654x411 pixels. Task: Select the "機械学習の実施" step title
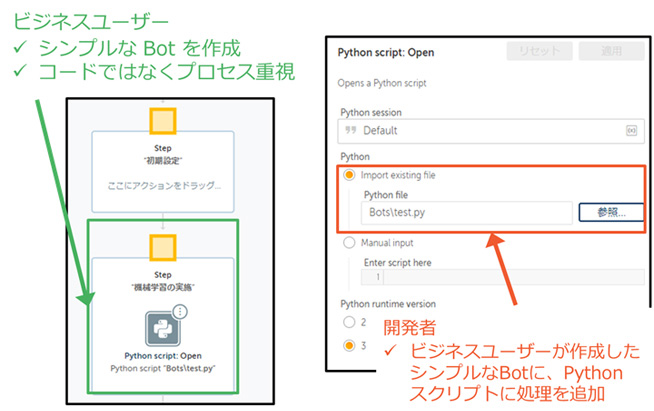tap(162, 286)
